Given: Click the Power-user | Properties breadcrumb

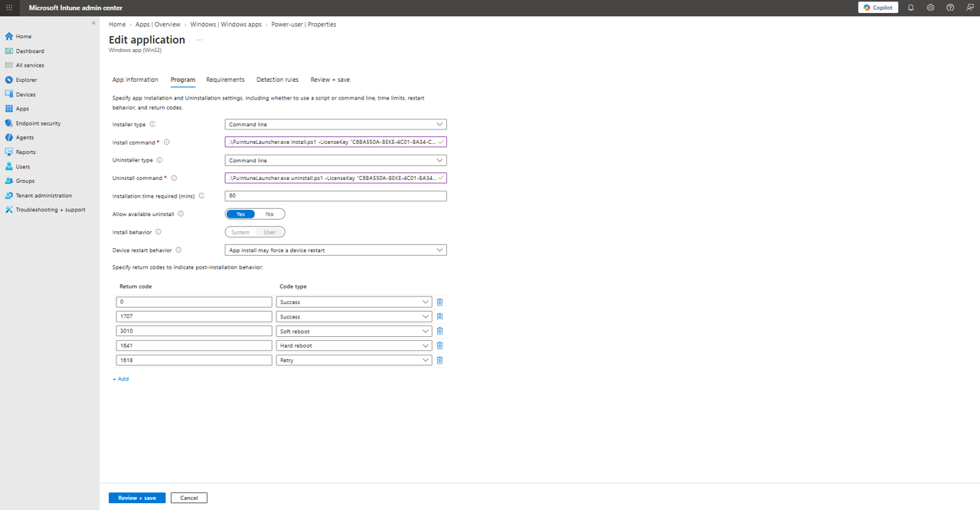Looking at the screenshot, I should point(303,25).
